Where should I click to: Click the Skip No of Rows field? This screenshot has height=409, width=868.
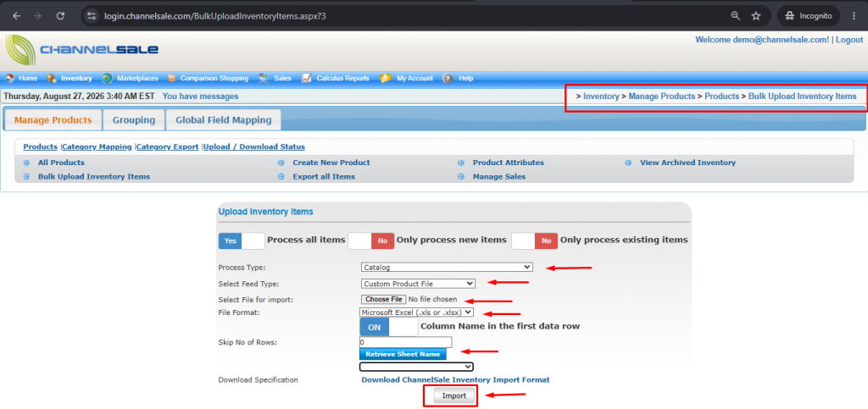click(406, 342)
